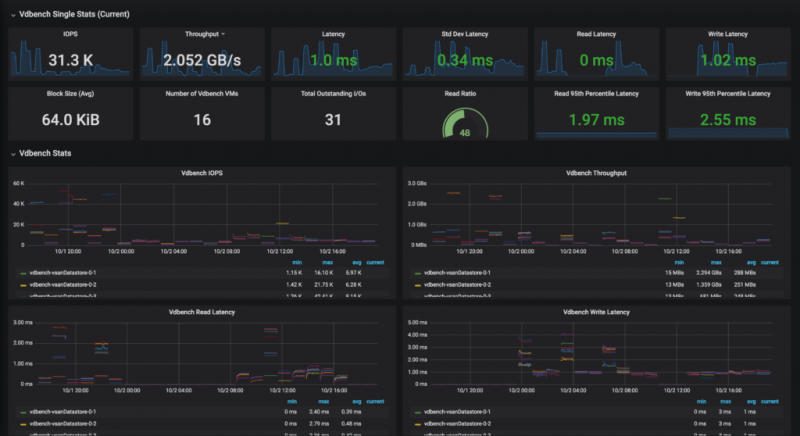The image size is (800, 436).
Task: Click the IOPS panel title
Action: pyautogui.click(x=72, y=34)
